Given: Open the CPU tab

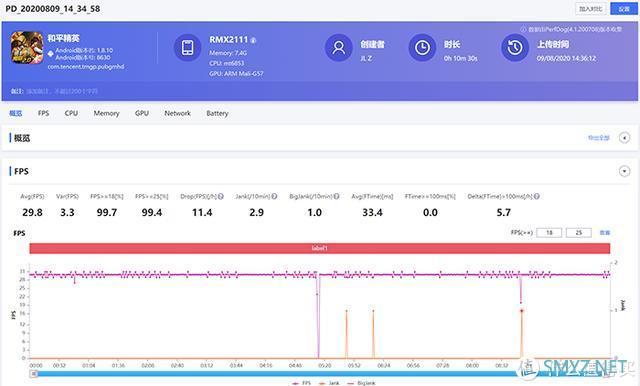Looking at the screenshot, I should 71,113.
